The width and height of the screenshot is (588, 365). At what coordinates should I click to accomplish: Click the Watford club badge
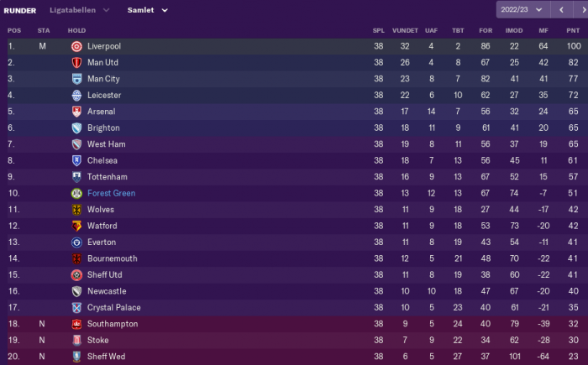coord(76,226)
